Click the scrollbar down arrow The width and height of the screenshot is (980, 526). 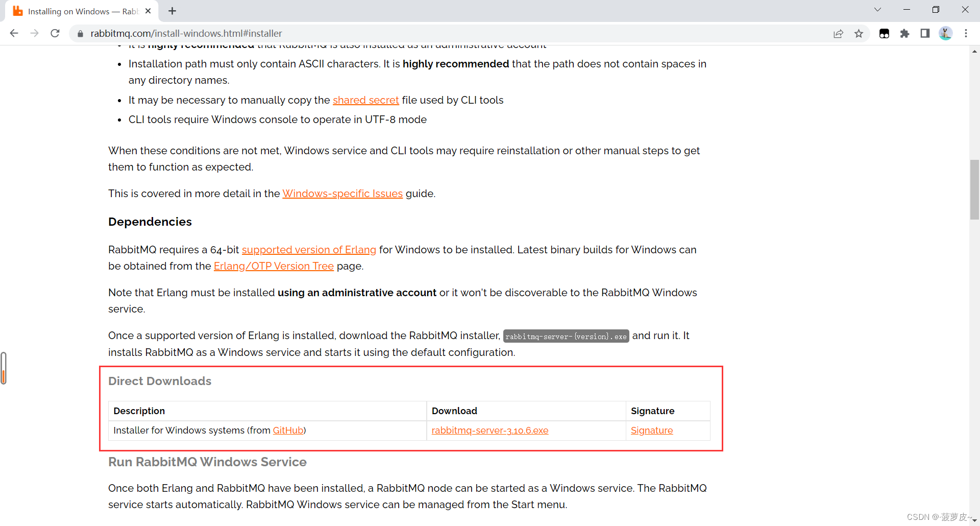point(974,520)
